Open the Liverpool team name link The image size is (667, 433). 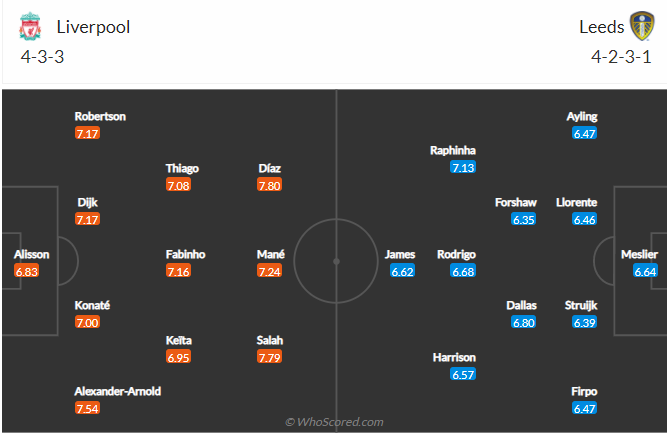click(x=93, y=27)
